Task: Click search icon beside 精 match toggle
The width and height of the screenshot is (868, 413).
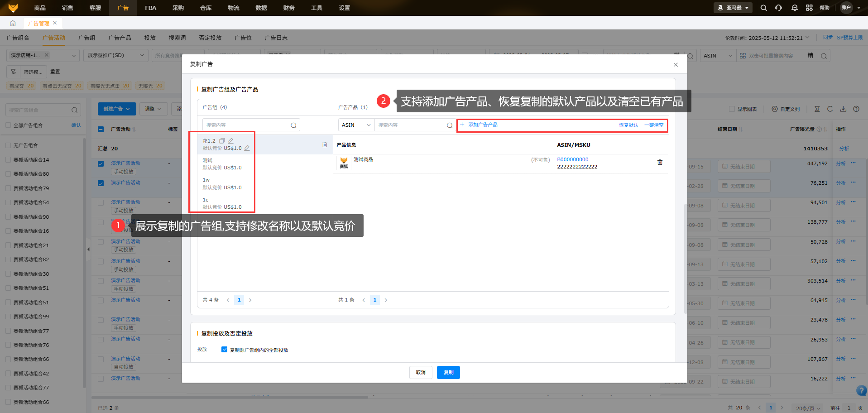Action: tap(824, 56)
